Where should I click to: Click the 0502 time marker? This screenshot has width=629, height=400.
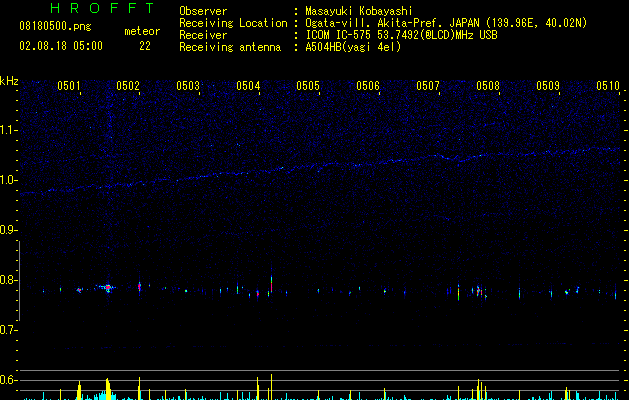128,85
